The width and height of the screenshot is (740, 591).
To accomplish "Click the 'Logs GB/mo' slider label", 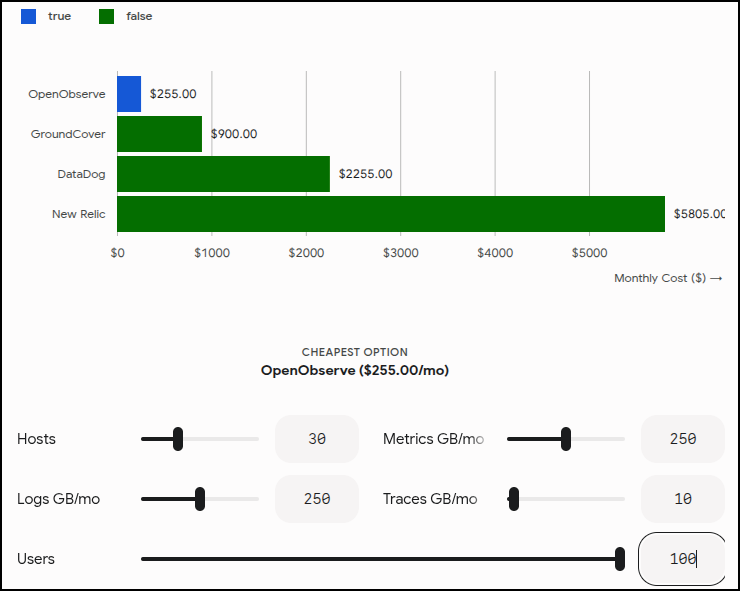I will [59, 499].
